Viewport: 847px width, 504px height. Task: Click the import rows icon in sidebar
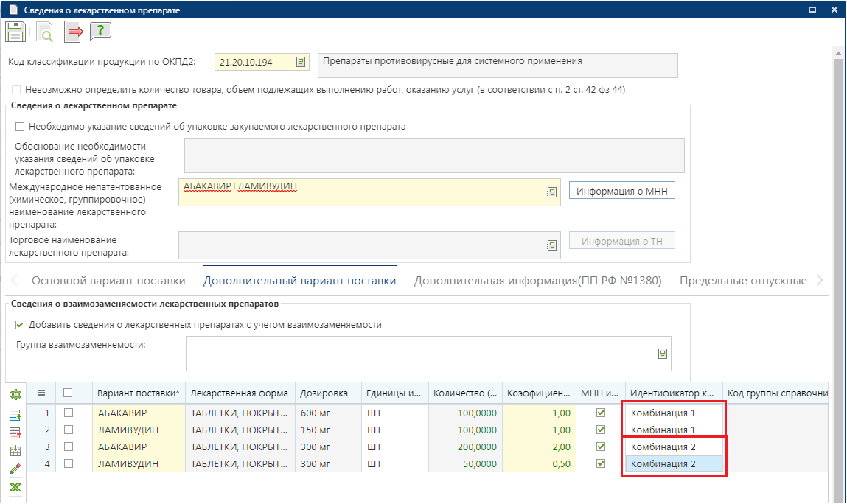pos(15,450)
